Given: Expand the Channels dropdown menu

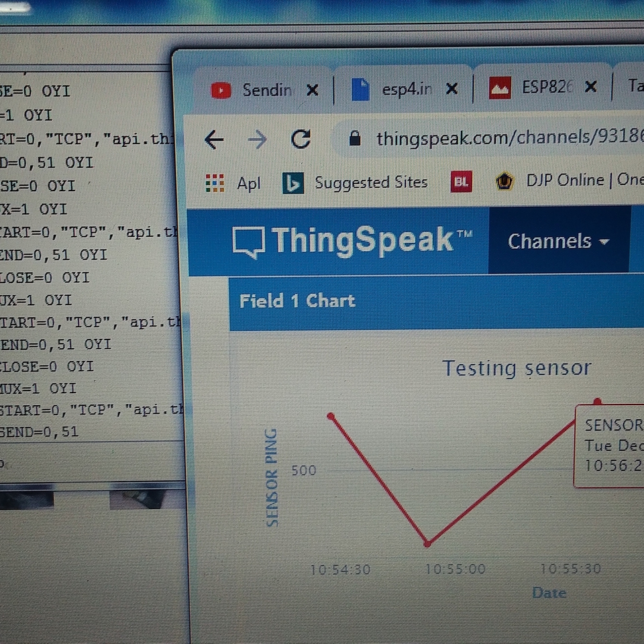Looking at the screenshot, I should click(x=559, y=241).
